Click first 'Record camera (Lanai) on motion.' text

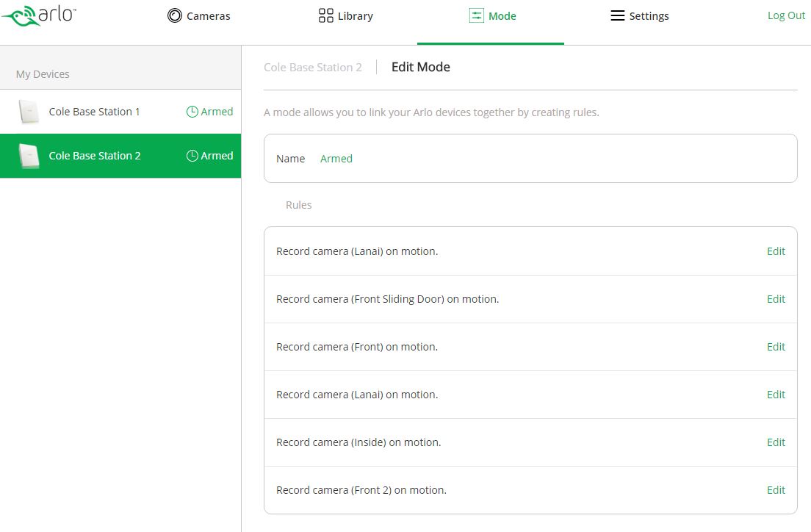pos(357,251)
